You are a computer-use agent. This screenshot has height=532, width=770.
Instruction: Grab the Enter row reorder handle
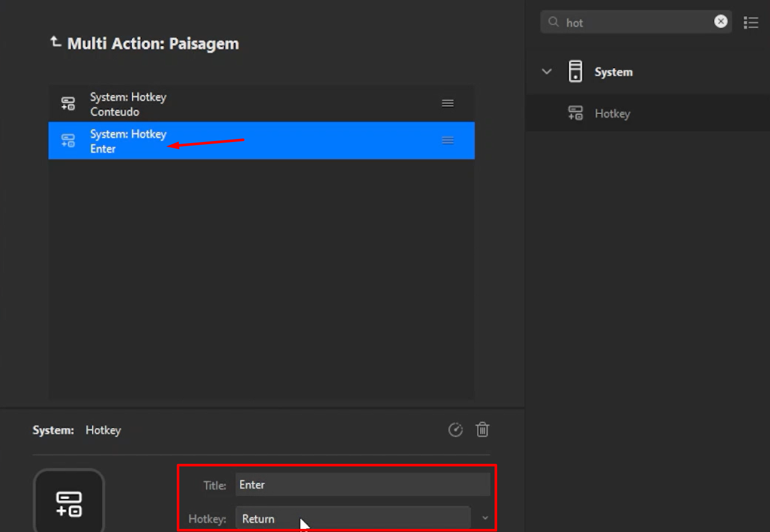(448, 140)
